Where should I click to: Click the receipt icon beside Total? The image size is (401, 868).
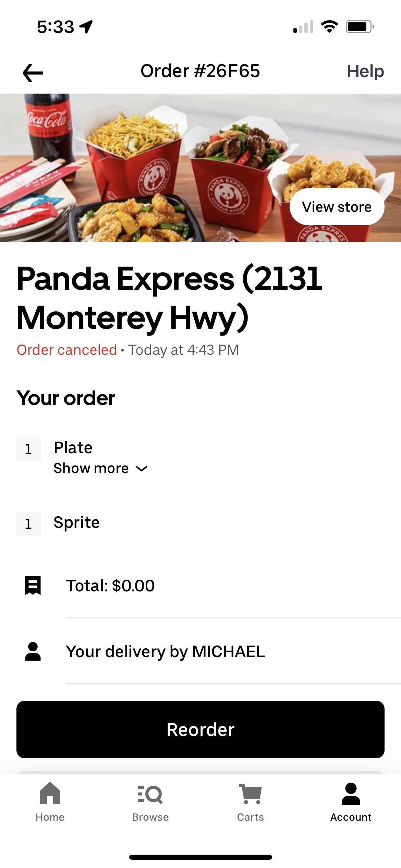pyautogui.click(x=33, y=586)
